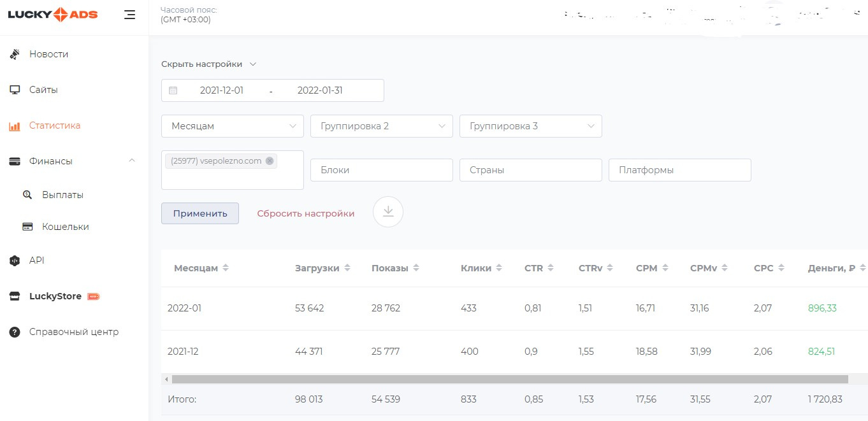Click the Страны filter field
868x421 pixels.
tap(530, 170)
